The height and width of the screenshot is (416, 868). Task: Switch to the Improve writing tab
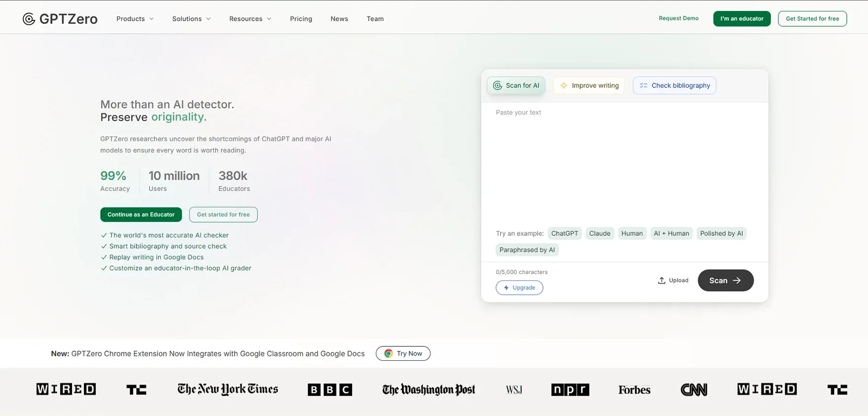[x=589, y=85]
